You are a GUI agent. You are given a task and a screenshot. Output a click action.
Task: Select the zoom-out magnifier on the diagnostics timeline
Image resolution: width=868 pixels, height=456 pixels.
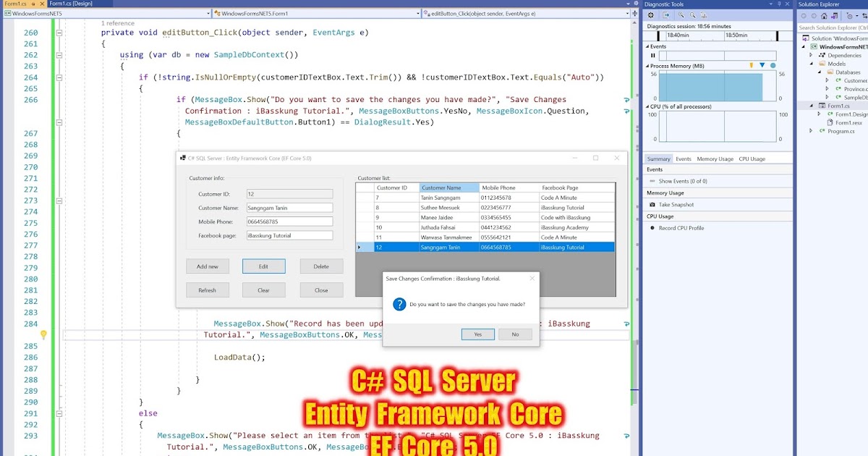693,15
